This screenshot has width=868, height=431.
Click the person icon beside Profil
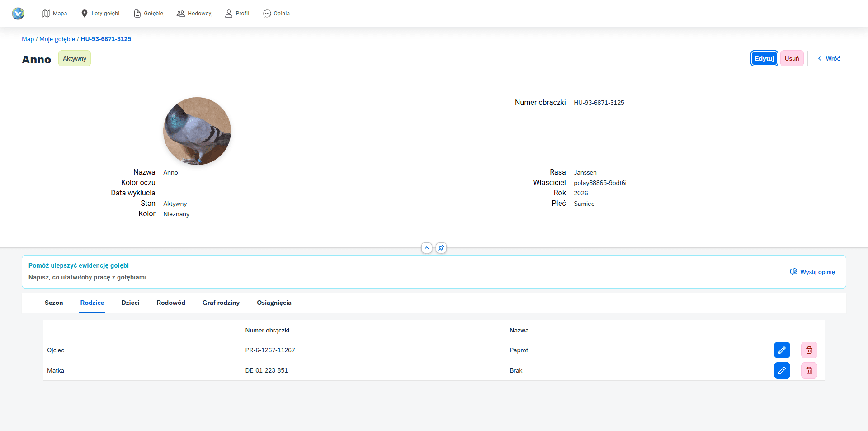pos(229,14)
